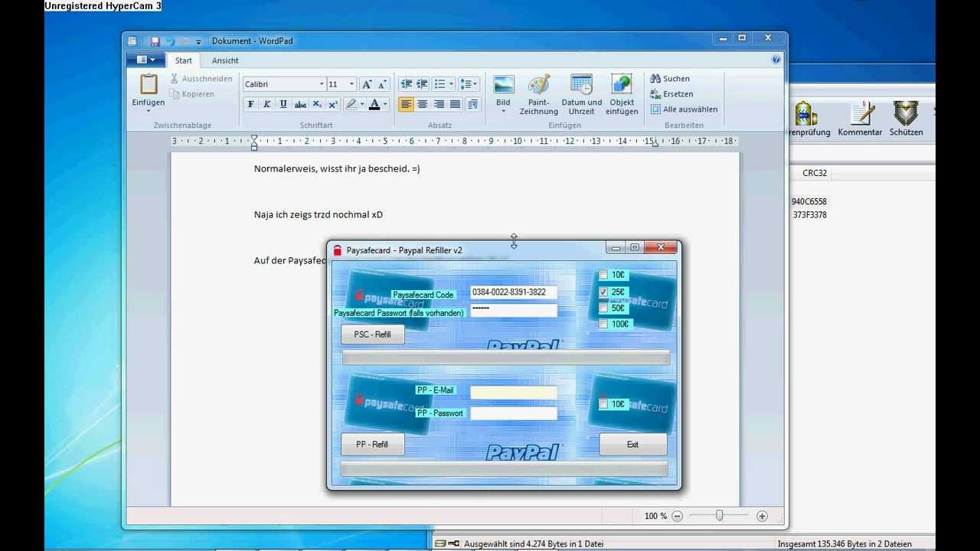Screen dimensions: 980x551
Task: Click Suchen in the Bearbeiten group
Action: click(670, 79)
